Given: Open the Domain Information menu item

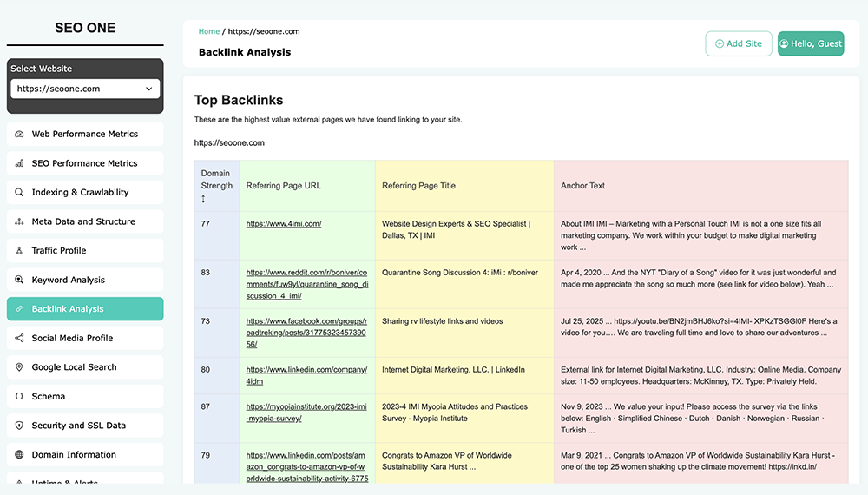Looking at the screenshot, I should point(74,454).
